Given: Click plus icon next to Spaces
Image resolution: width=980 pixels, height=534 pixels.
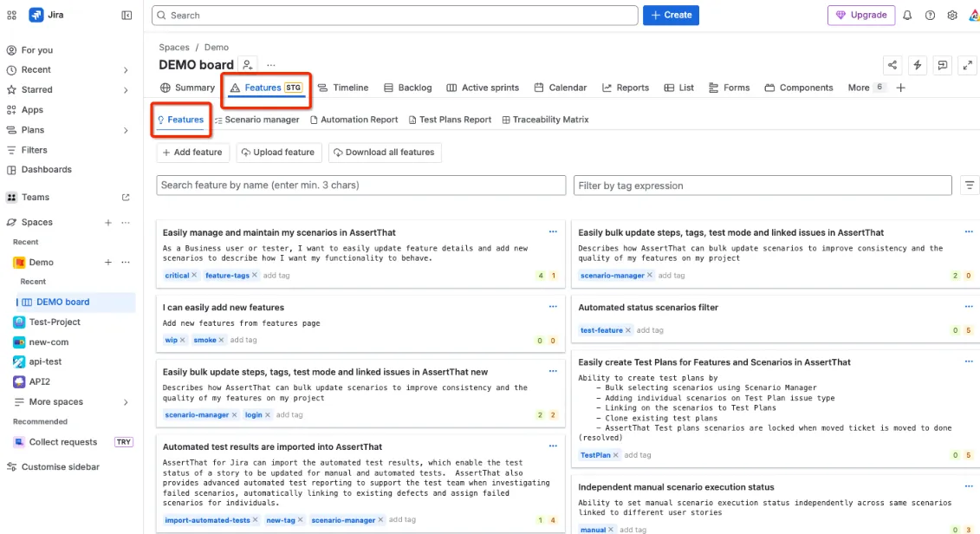Looking at the screenshot, I should (x=108, y=223).
